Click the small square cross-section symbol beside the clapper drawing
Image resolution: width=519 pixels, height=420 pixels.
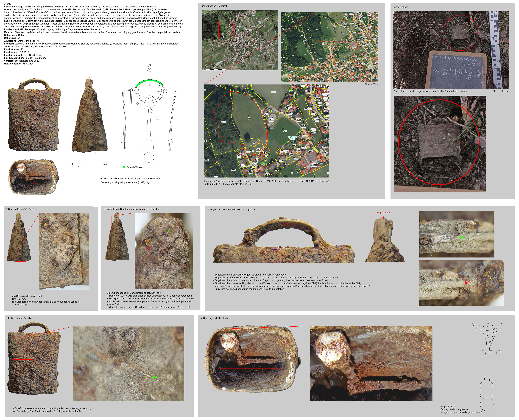click(158, 118)
